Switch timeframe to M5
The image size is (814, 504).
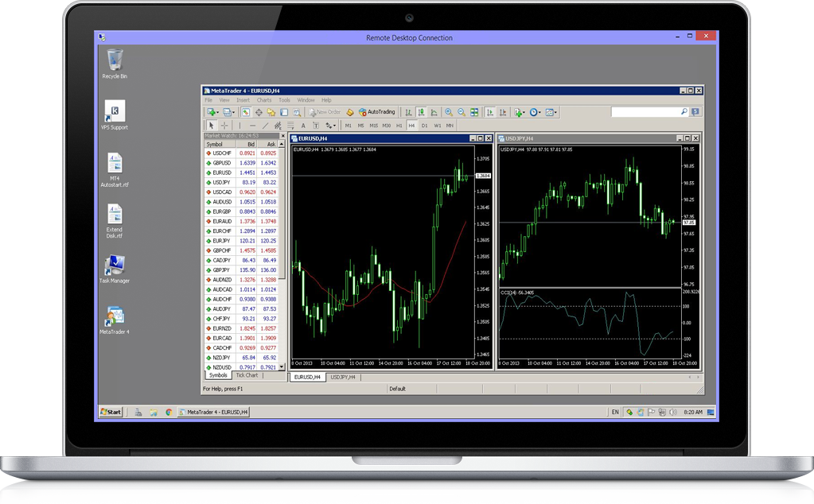point(360,126)
